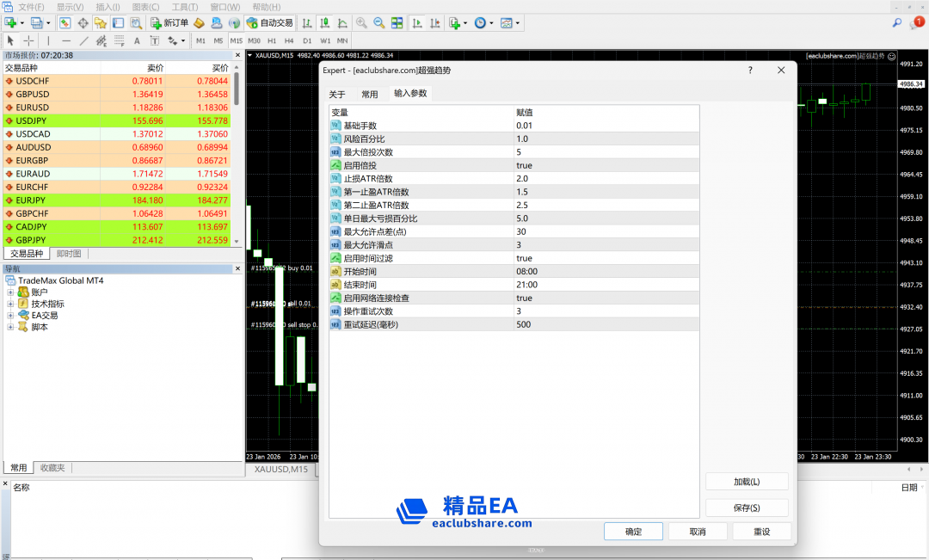Select the crosshair cursor tool

[28, 40]
